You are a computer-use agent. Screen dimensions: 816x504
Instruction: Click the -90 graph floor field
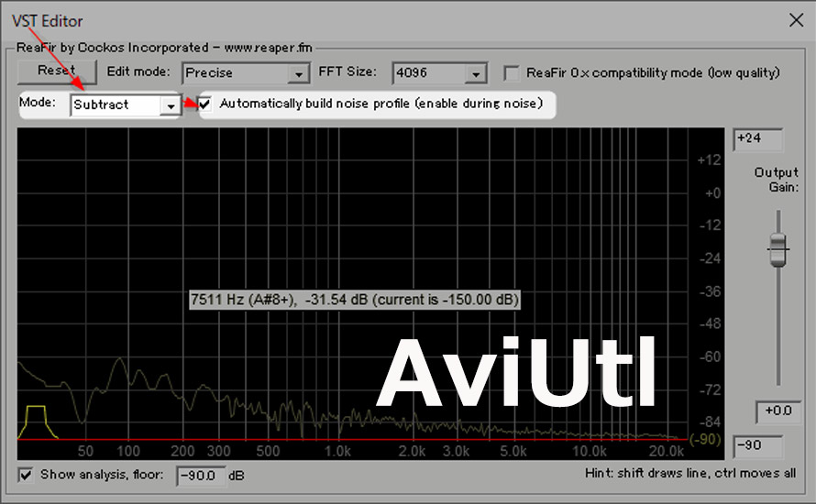point(757,447)
